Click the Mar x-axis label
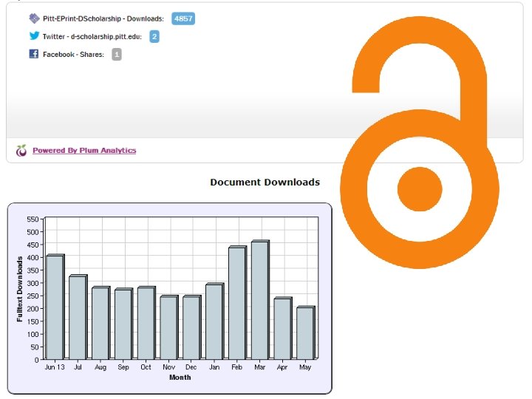532x399 pixels. coord(260,367)
